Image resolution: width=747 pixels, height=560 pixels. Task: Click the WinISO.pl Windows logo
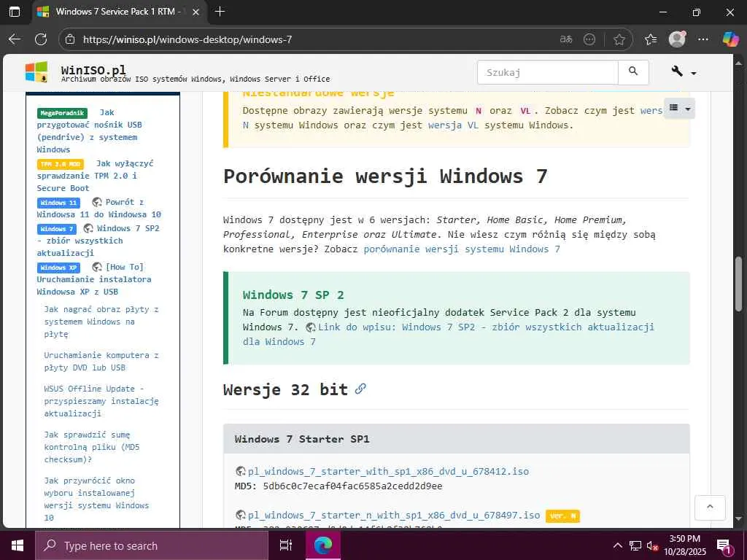[x=36, y=72]
